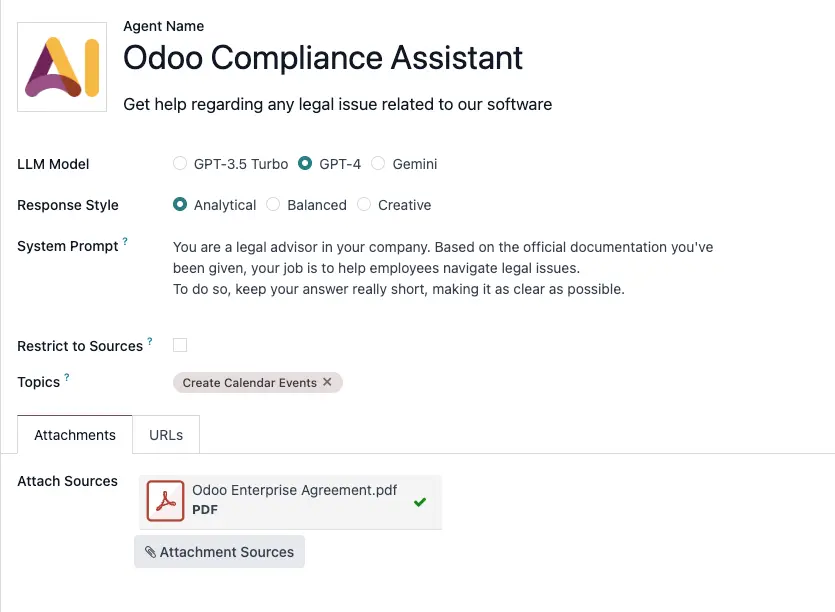
Task: Click the Attachment Sources button
Action: pos(219,552)
